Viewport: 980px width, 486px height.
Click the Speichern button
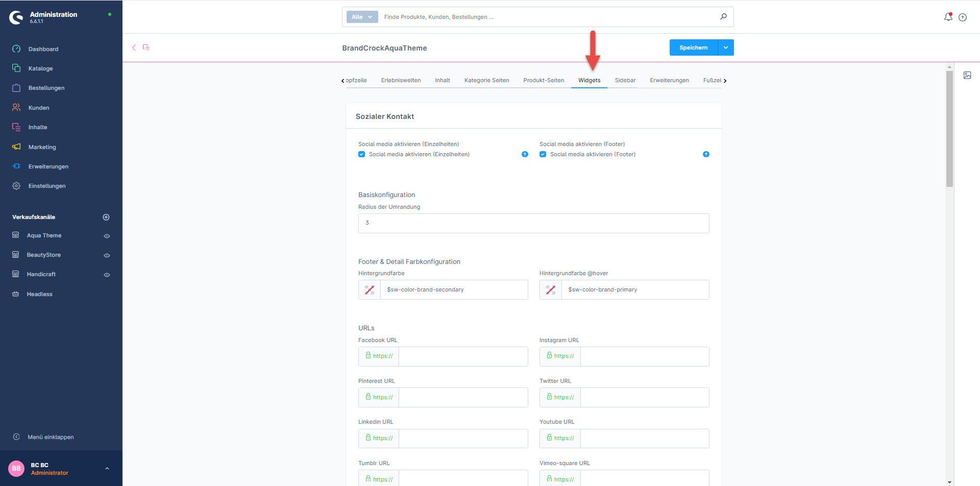click(693, 47)
